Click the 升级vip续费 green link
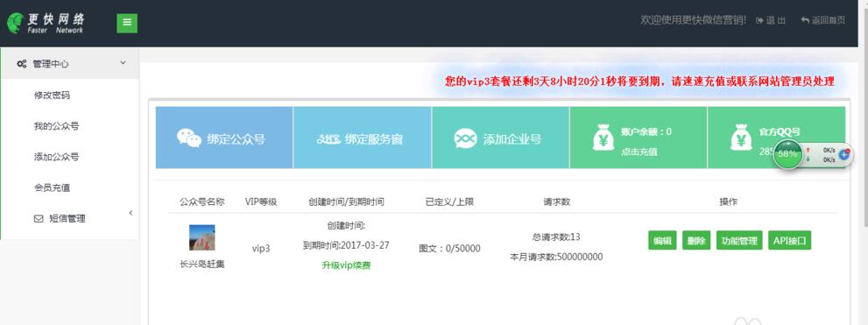 346,265
